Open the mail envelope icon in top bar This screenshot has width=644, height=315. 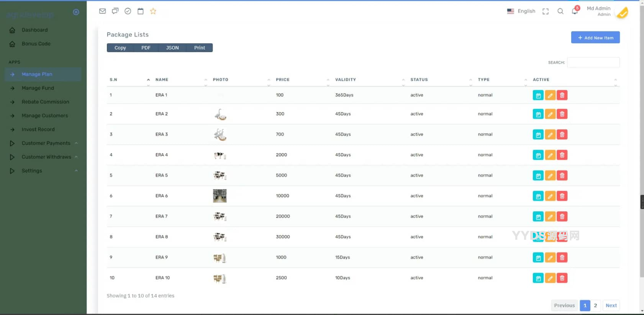pyautogui.click(x=102, y=11)
